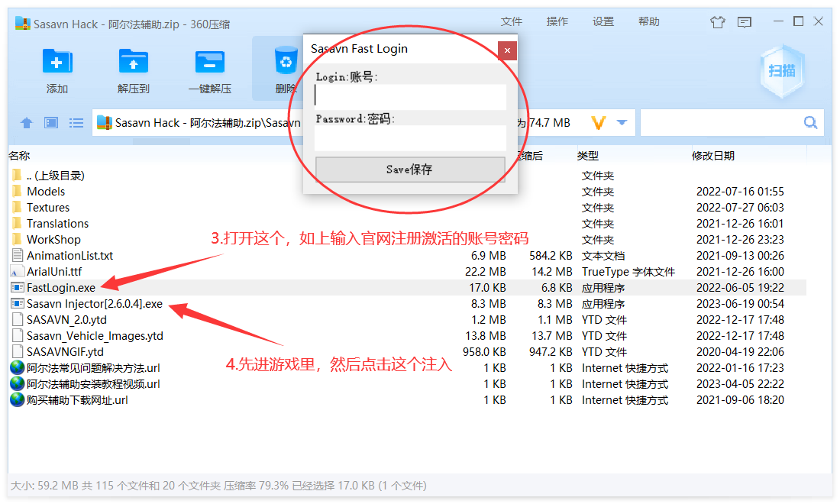
Task: Select Sasavn_Vehicle_Images.ytd file name
Action: pyautogui.click(x=95, y=336)
